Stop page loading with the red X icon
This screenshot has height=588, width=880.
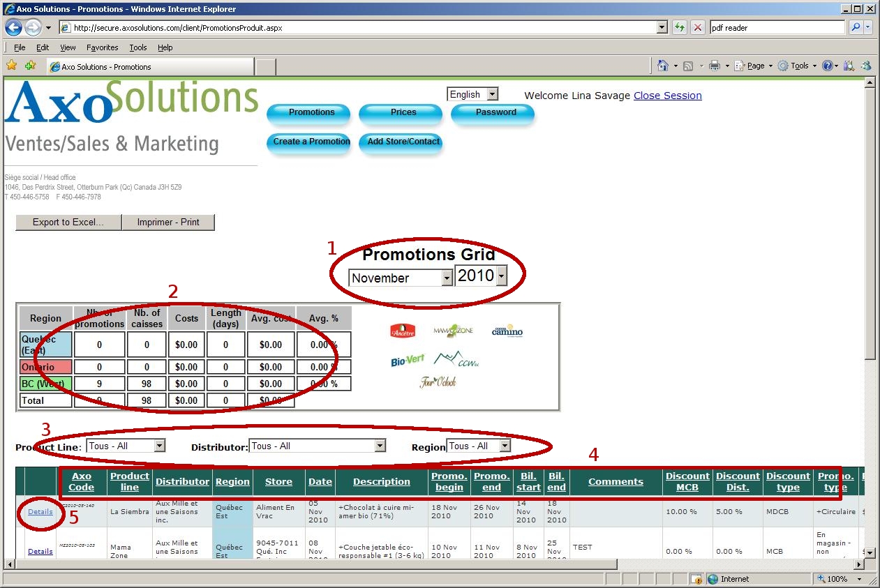coord(697,28)
